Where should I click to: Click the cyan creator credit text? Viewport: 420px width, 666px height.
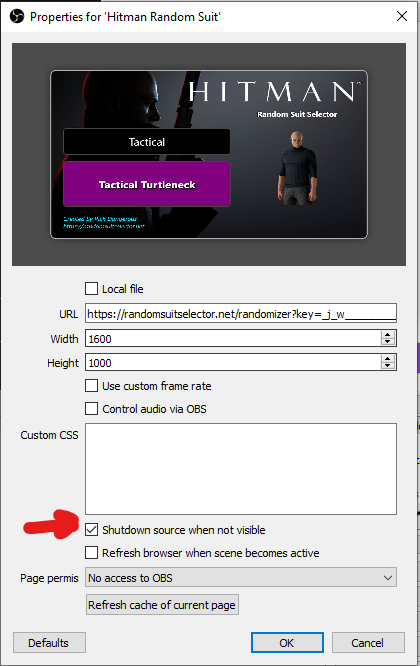coord(104,223)
